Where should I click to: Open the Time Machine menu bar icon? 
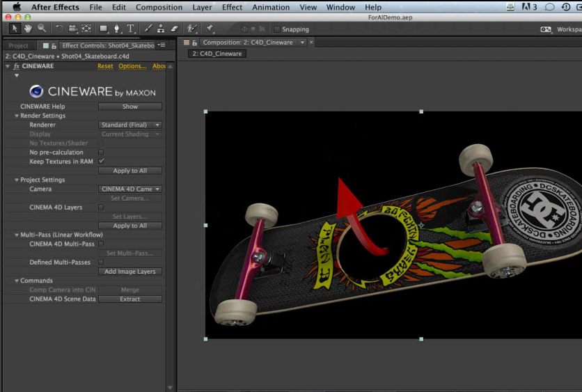566,7
